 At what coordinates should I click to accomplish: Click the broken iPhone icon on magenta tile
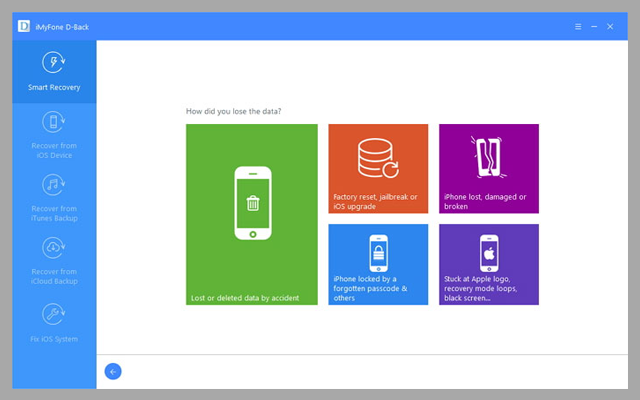point(488,158)
